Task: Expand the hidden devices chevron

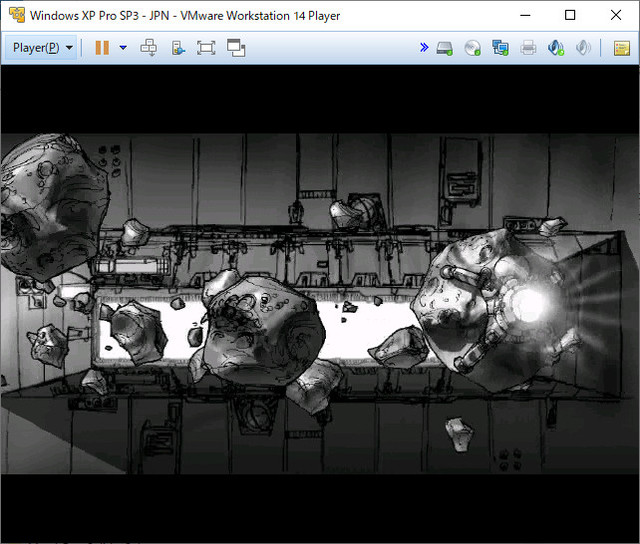Action: 424,48
